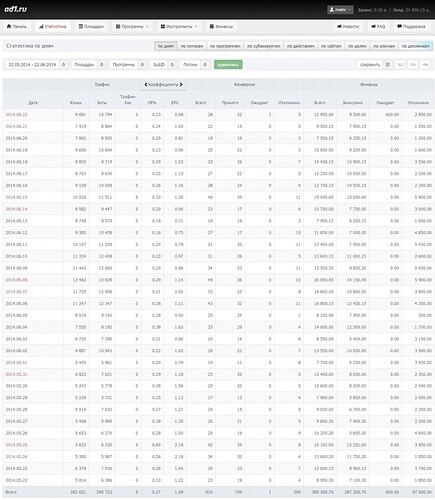Open the Новости page
This screenshot has width=435, height=500.
[348, 26]
